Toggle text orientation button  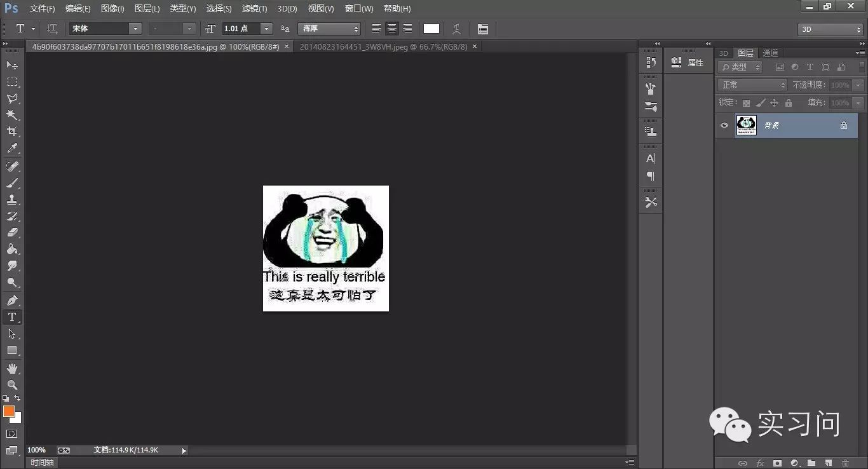tap(52, 29)
